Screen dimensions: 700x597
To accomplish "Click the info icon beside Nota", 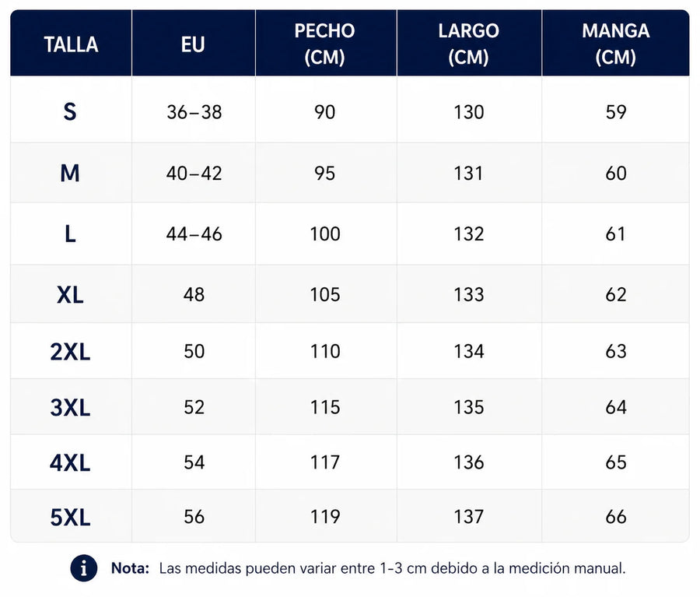I will [83, 568].
